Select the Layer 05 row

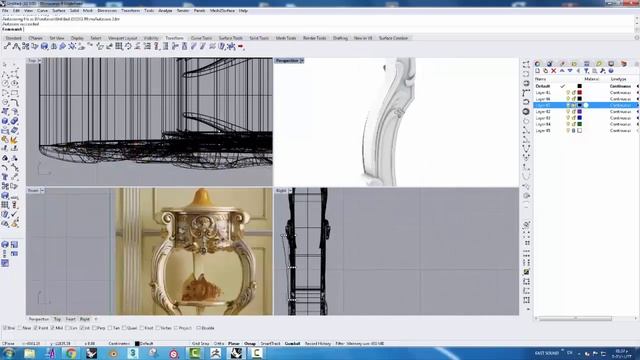coord(586,131)
